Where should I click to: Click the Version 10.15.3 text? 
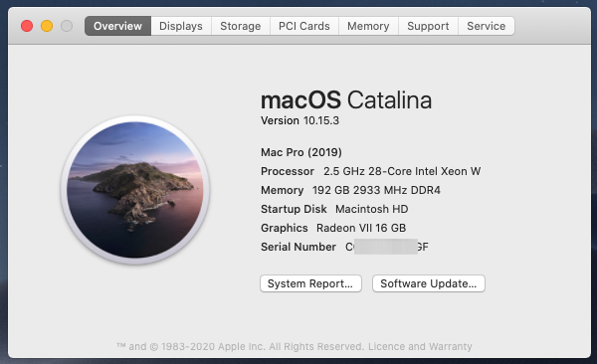299,120
